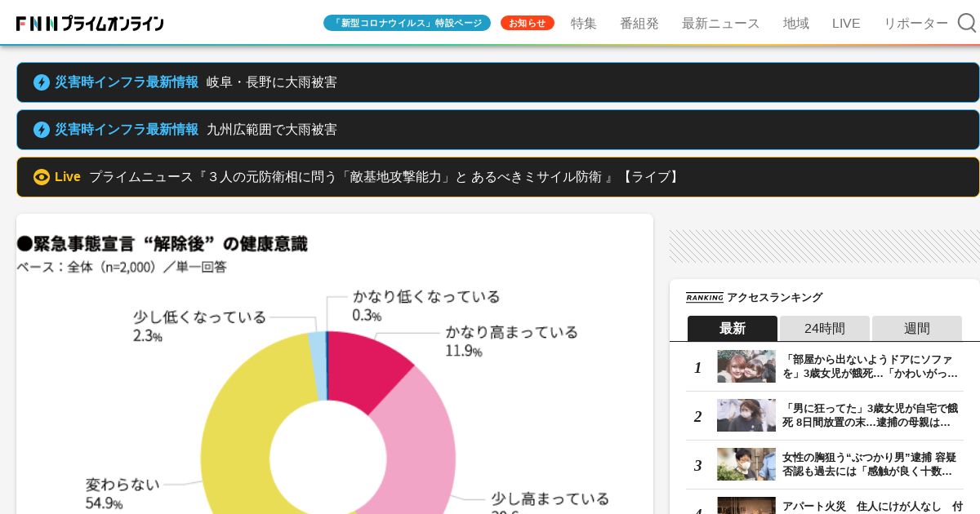Go to the 特集 menu
The image size is (980, 514).
(584, 23)
